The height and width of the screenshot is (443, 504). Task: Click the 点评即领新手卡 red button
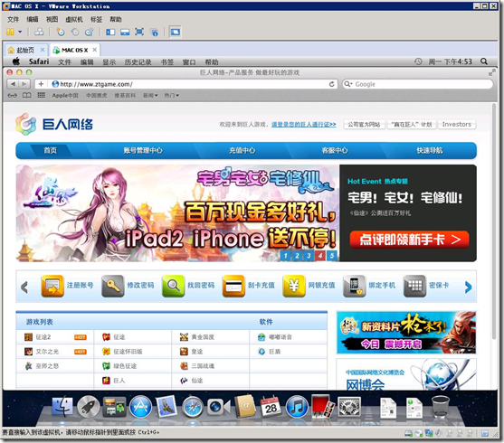coord(409,240)
